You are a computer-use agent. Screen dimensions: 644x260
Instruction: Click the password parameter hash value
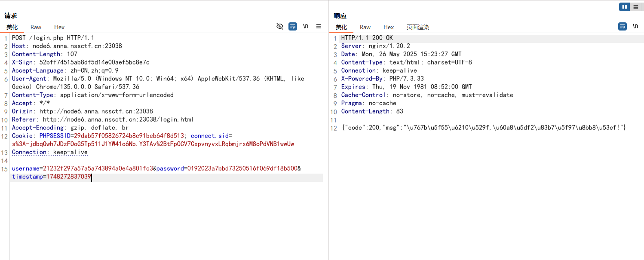coord(242,168)
